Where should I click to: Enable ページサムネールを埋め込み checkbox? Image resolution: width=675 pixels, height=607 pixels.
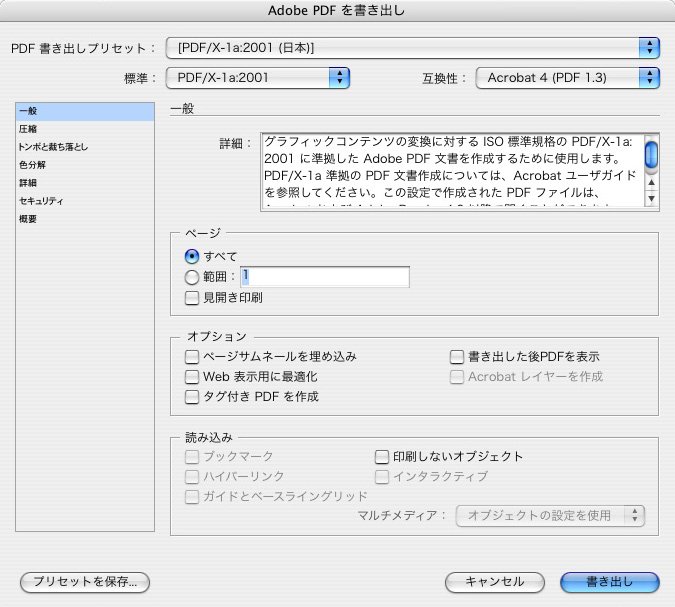tap(192, 356)
